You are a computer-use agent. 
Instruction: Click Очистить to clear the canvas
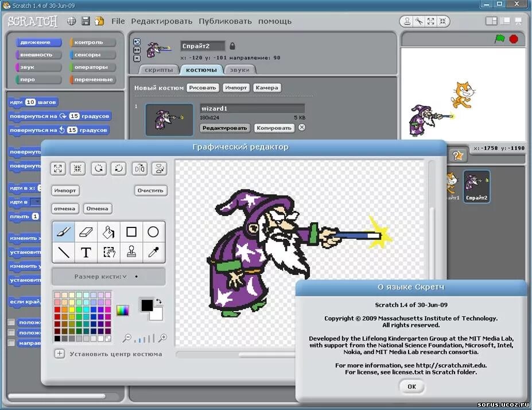(150, 190)
